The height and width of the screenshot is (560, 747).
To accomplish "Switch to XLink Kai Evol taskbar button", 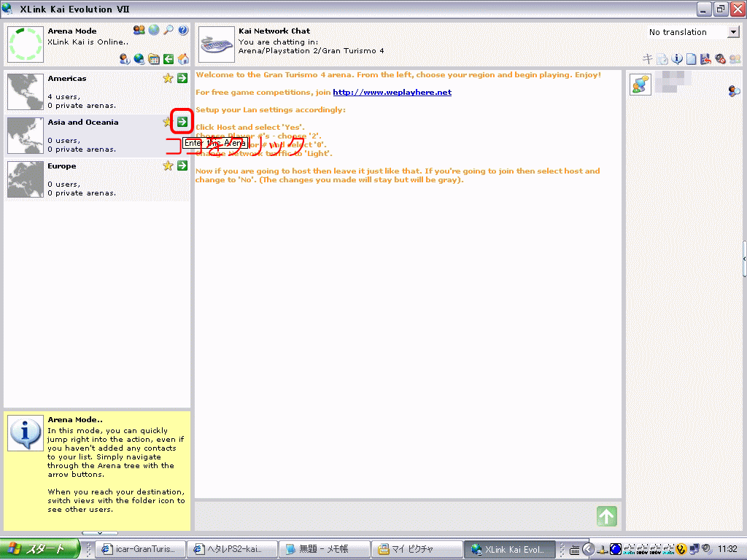I will coord(509,549).
